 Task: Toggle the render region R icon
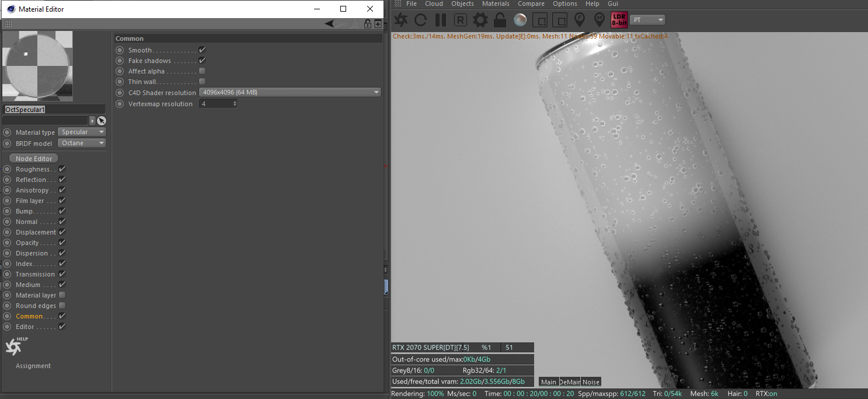tap(461, 20)
